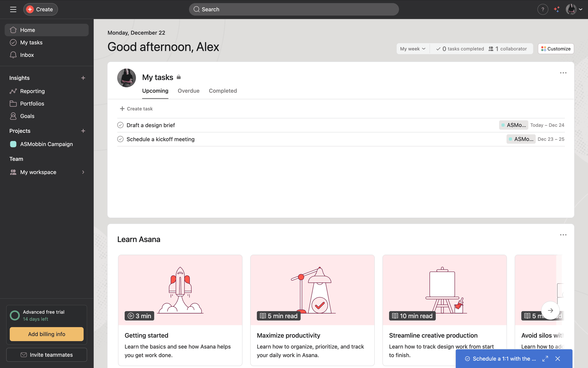
Task: Open the profile avatar menu
Action: pos(574,10)
